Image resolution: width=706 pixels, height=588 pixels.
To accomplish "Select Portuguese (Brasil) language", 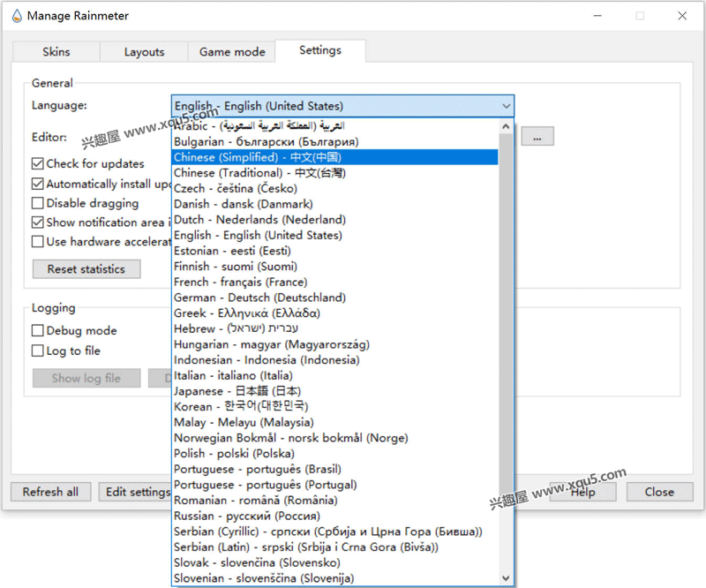I will 335,469.
